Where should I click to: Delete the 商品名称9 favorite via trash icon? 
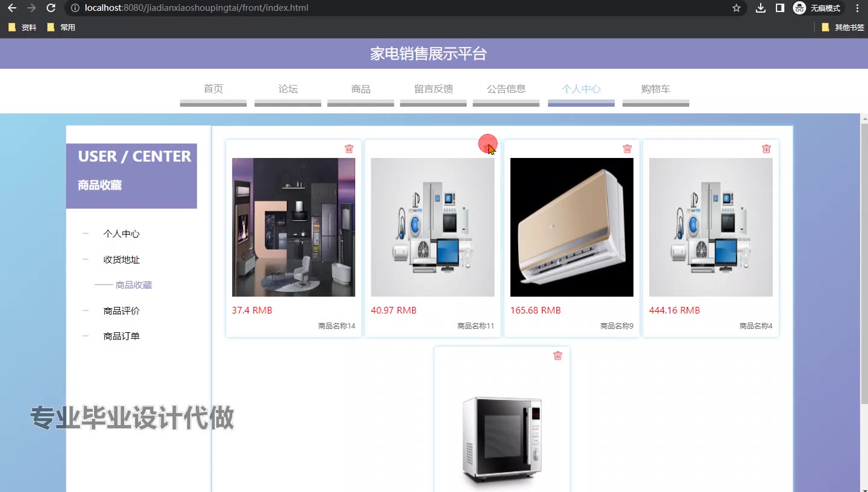(627, 149)
